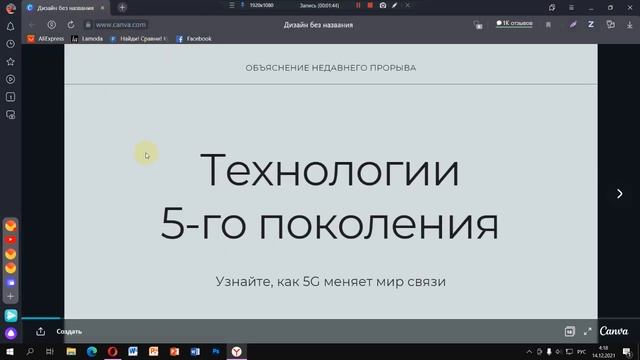Image resolution: width=640 pixels, height=360 pixels.
Task: Open Windows taskbar search
Action: pyautogui.click(x=30, y=351)
